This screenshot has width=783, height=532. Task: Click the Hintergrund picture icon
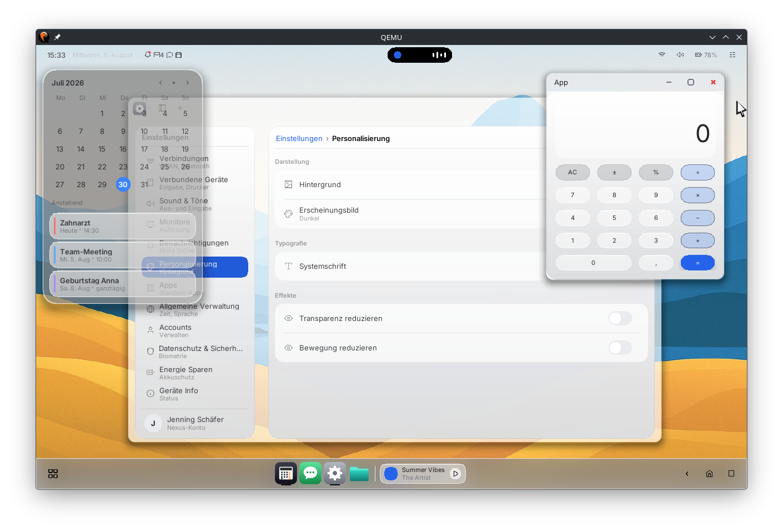click(288, 184)
